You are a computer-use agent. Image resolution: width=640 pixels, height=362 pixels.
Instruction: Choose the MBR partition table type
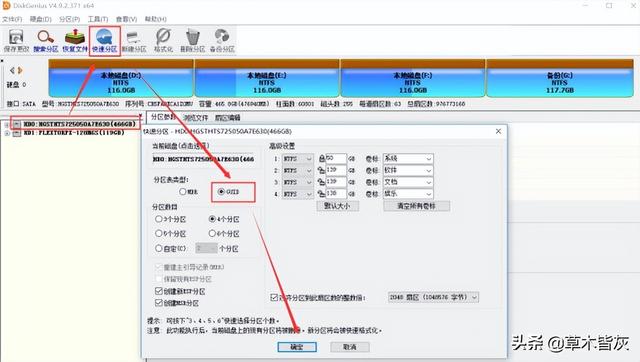pyautogui.click(x=188, y=191)
